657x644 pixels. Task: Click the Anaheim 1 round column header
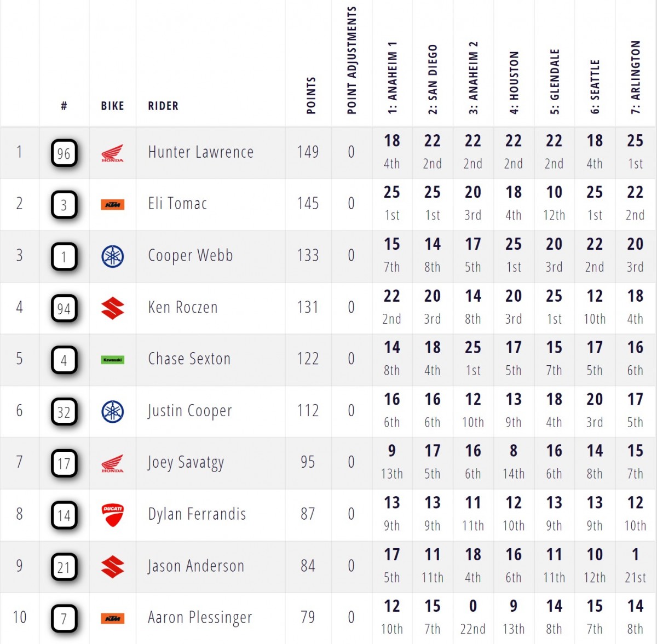[392, 77]
